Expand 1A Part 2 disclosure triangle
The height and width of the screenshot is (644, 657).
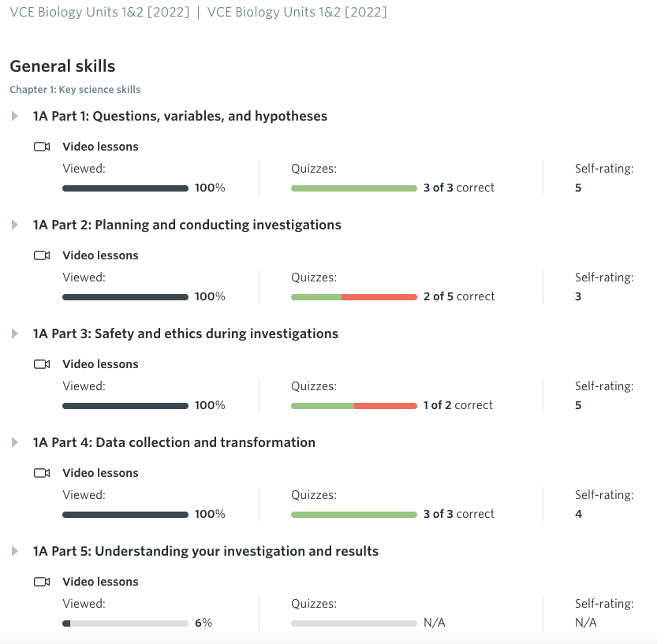coord(14,225)
